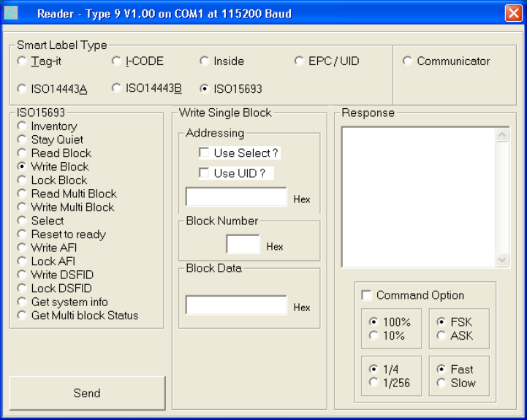
Task: Click Response scrollbar up arrow
Action: click(x=502, y=135)
